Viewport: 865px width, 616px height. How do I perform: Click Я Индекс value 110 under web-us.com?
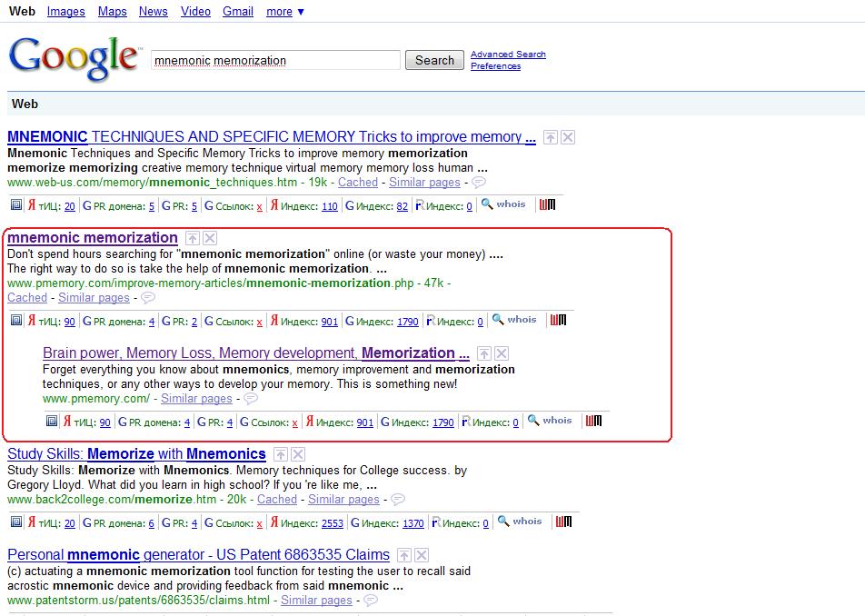tap(329, 207)
